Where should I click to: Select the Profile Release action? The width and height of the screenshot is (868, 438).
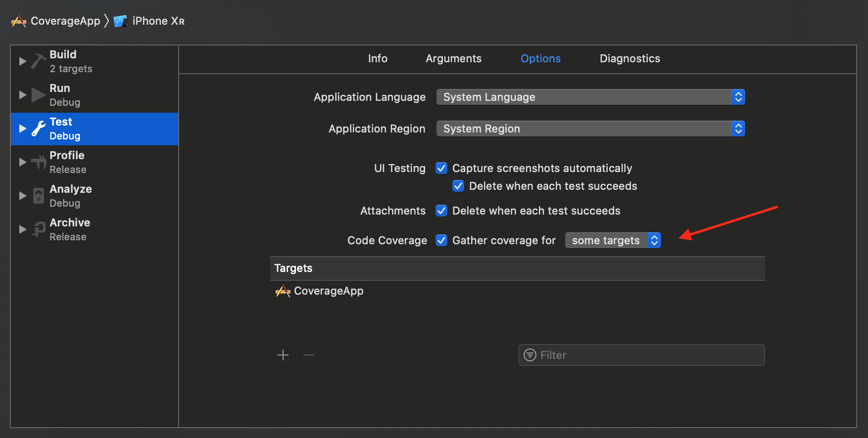click(x=95, y=162)
